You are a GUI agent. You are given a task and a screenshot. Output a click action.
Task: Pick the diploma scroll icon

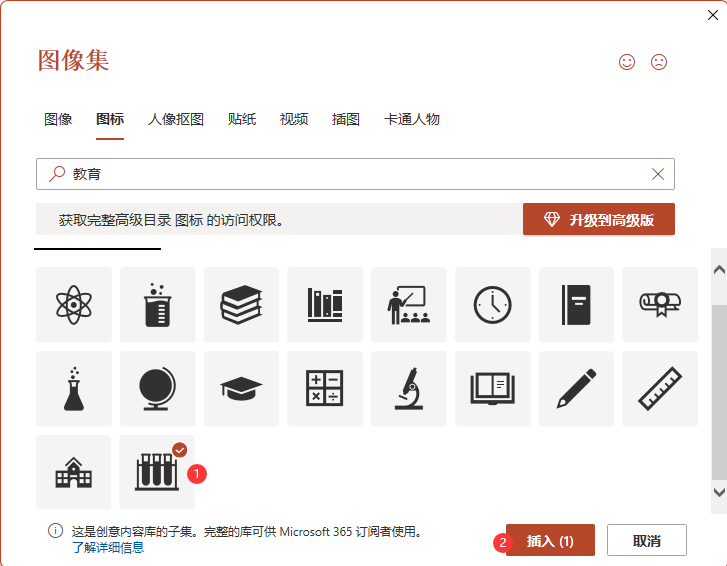(x=660, y=305)
